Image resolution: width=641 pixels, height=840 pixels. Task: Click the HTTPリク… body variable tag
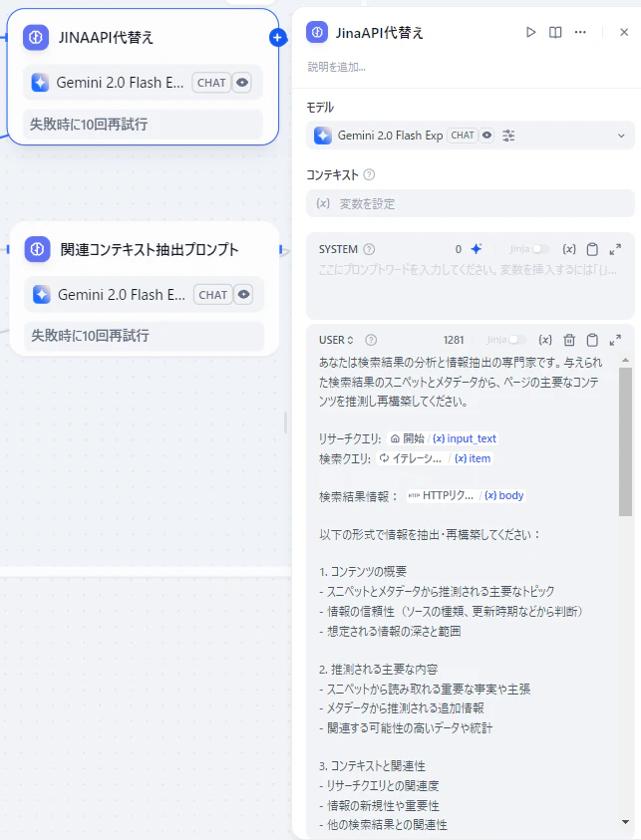pyautogui.click(x=466, y=495)
